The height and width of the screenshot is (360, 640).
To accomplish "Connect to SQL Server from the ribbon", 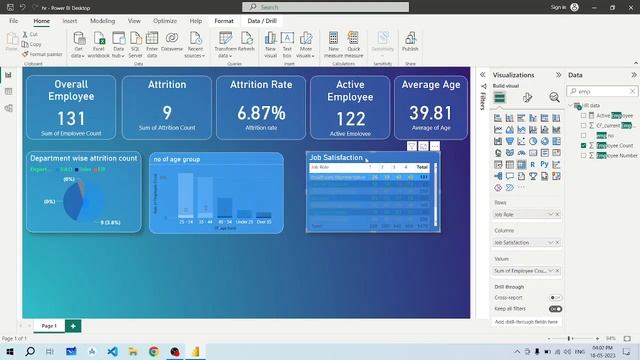I will pos(136,45).
